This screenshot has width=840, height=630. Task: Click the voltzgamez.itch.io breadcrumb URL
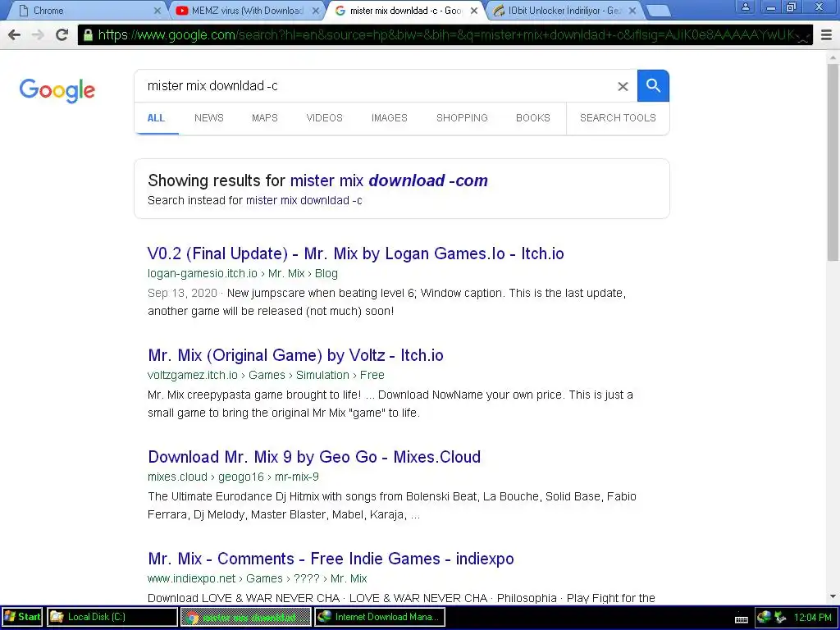pos(266,375)
